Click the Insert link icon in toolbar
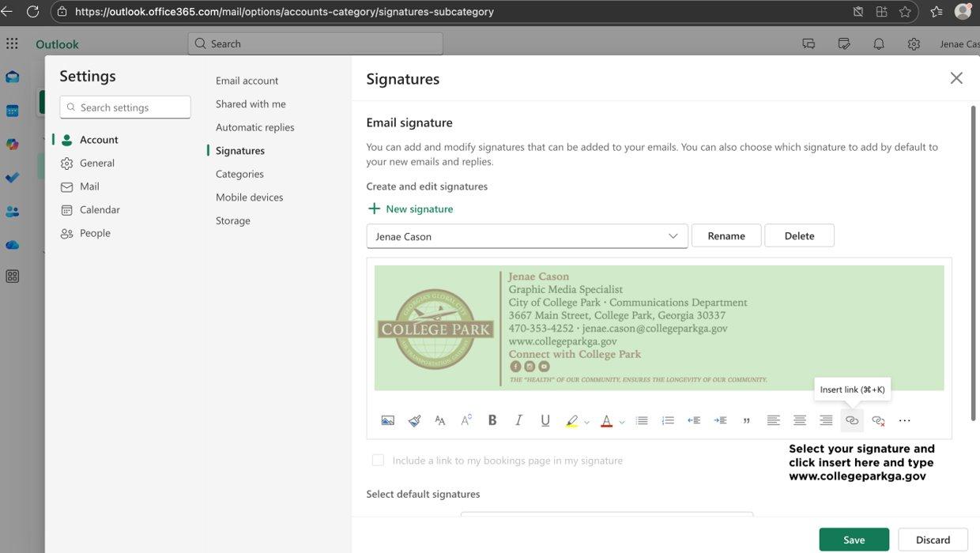The height and width of the screenshot is (553, 980). pyautogui.click(x=852, y=420)
